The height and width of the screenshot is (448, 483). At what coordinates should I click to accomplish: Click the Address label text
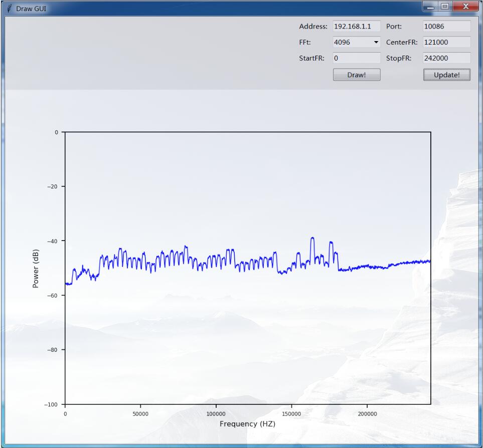coord(313,27)
